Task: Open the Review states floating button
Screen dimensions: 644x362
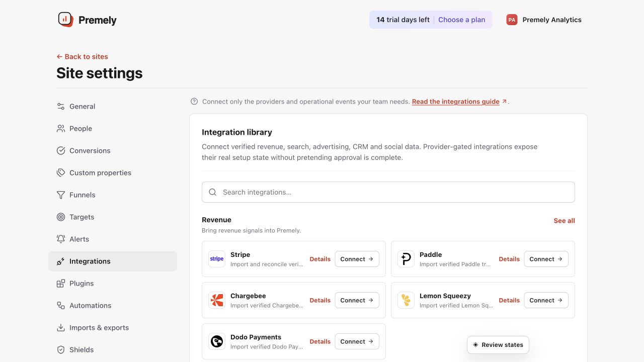Action: (498, 345)
